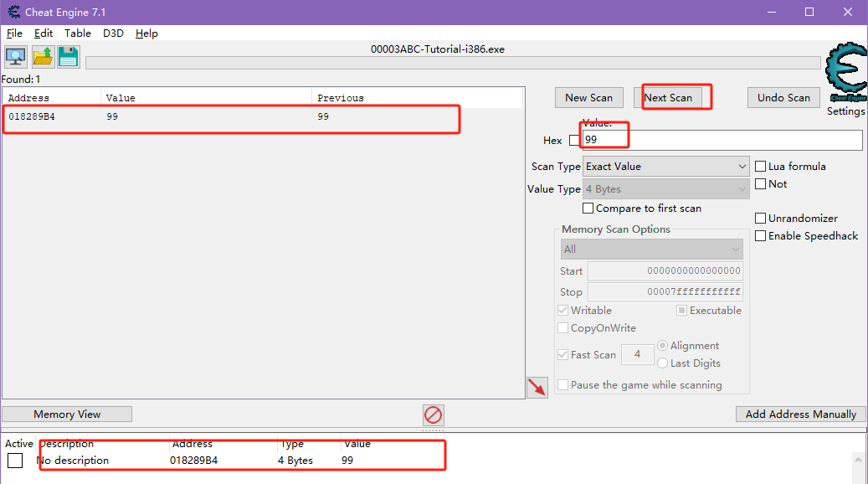Click the Cheat Engine logo icon
Screen dimensions: 868x484
click(845, 72)
